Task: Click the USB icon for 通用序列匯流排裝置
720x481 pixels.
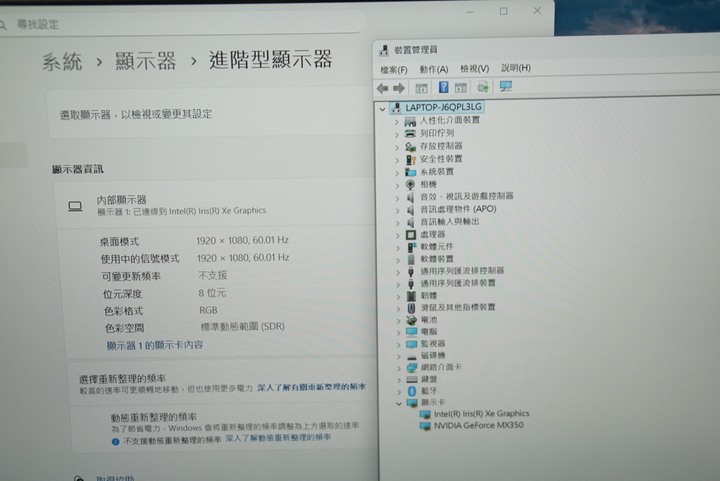Action: click(411, 284)
